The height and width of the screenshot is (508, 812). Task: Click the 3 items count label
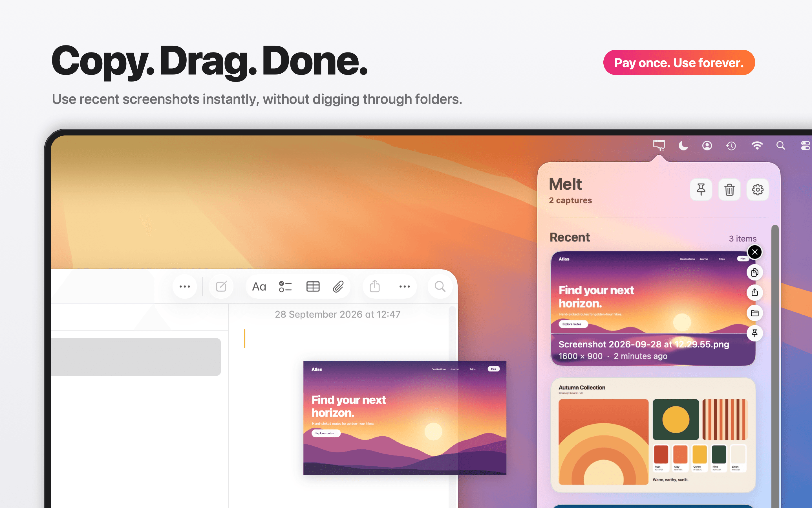click(743, 238)
